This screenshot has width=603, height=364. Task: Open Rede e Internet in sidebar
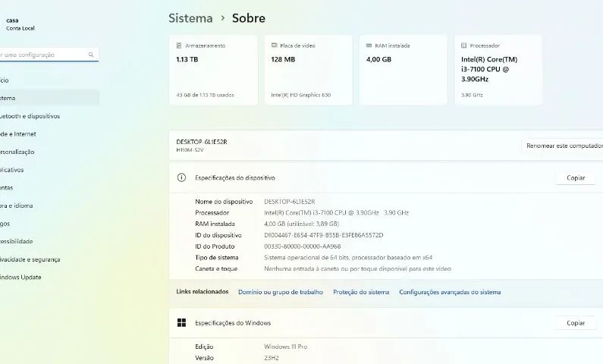[x=49, y=133]
